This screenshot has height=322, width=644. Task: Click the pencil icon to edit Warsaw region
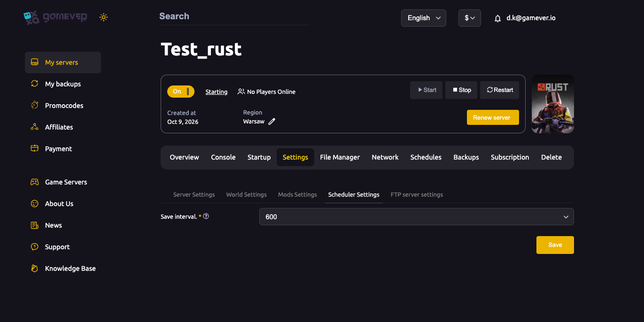pyautogui.click(x=272, y=122)
